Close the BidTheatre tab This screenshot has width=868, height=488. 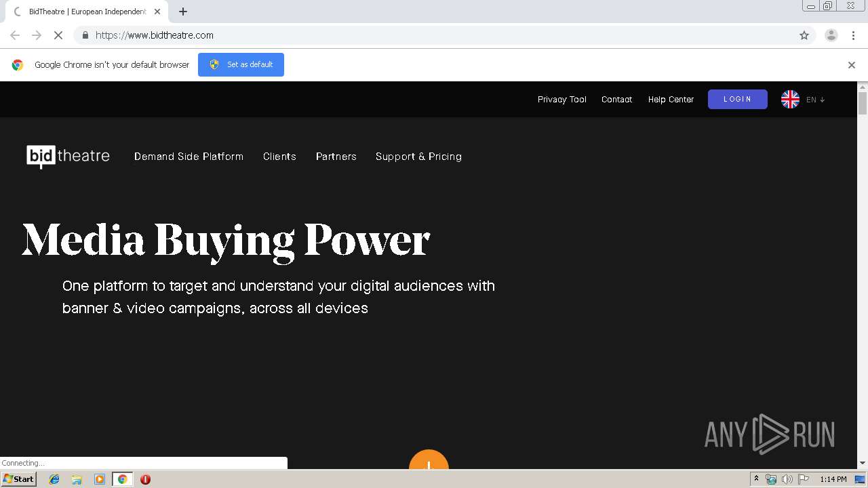tap(157, 12)
